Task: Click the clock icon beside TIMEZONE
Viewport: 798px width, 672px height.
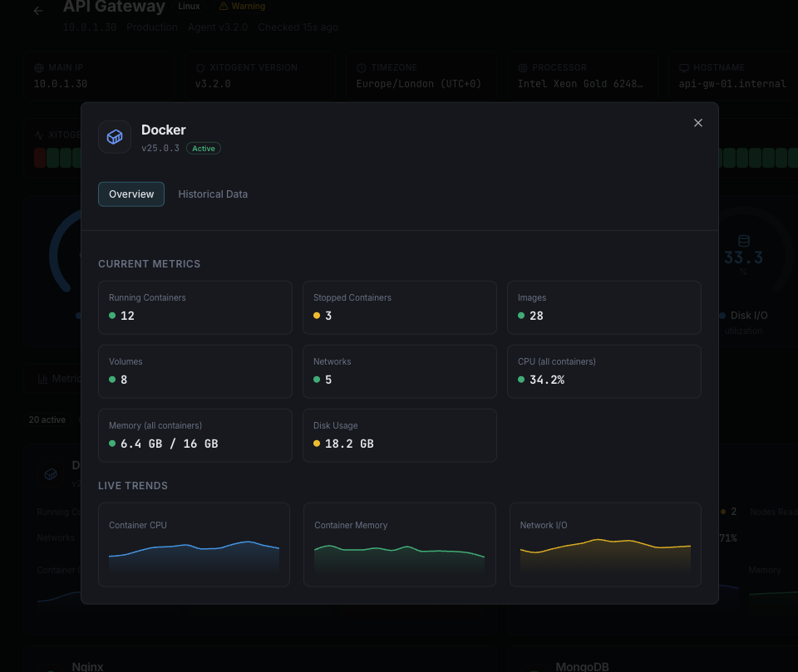Action: tap(360, 67)
